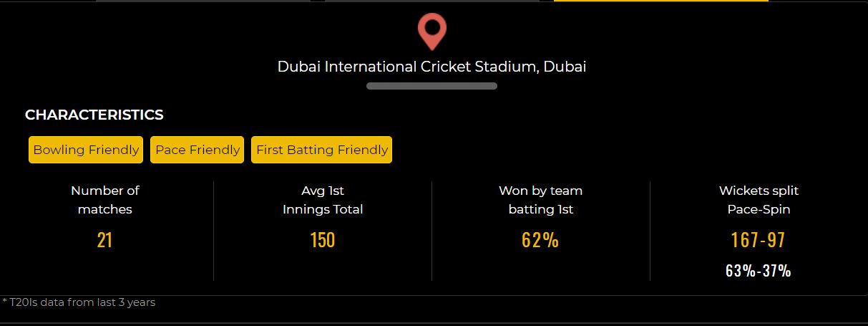
Task: Click the T20Is data footnote text
Action: pyautogui.click(x=79, y=302)
